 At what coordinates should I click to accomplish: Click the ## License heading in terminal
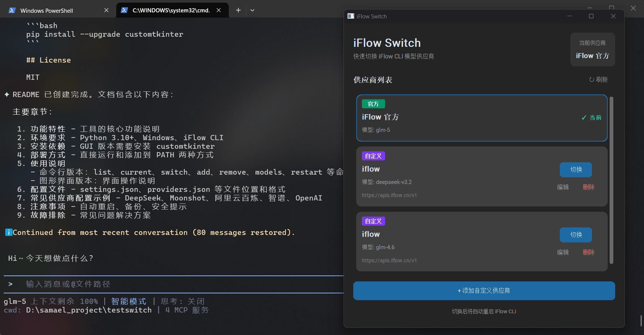click(x=48, y=60)
